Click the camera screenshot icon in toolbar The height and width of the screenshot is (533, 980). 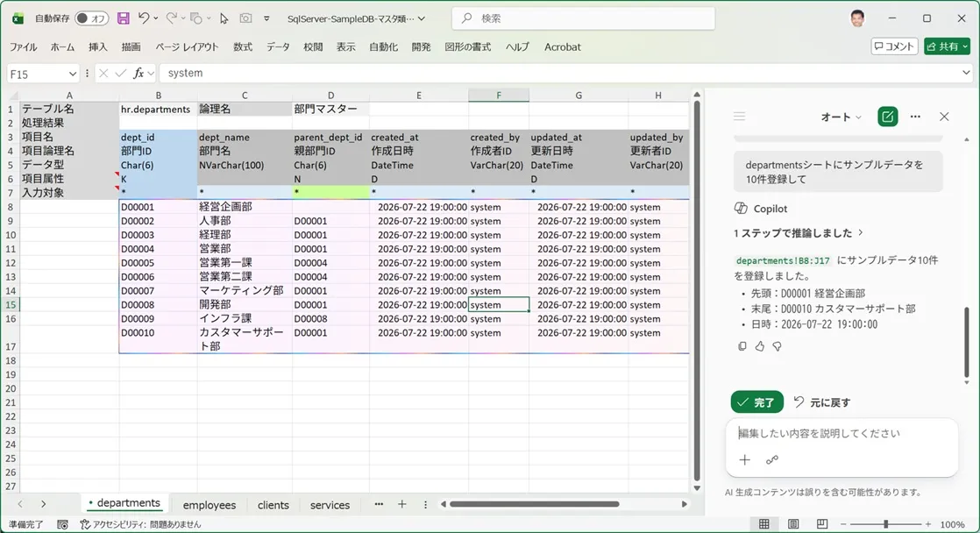(x=245, y=18)
